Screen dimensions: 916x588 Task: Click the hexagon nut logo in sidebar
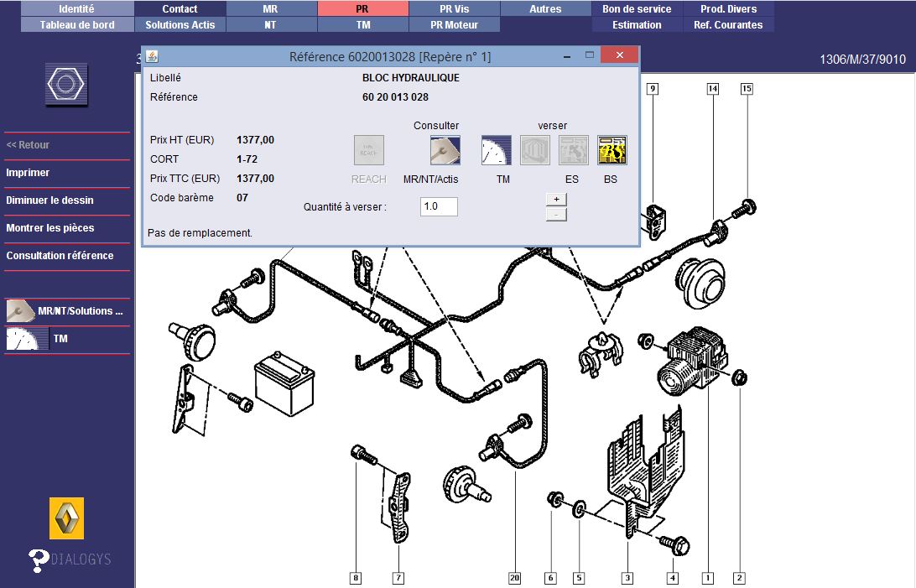[x=66, y=84]
